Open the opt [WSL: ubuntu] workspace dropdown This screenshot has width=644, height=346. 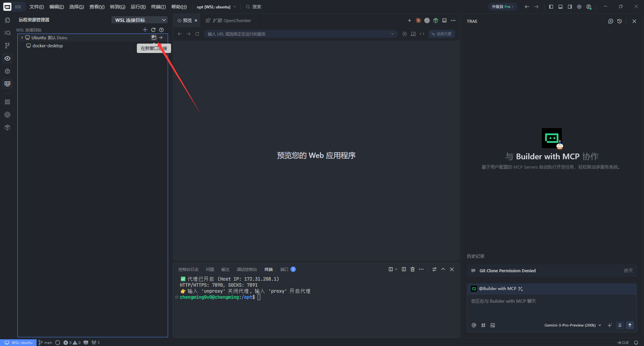coord(216,7)
